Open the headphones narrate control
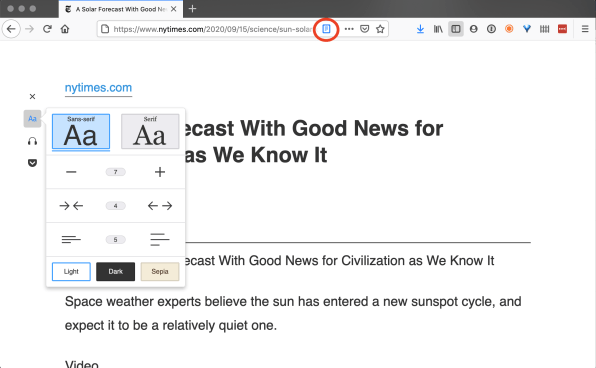 tap(32, 141)
